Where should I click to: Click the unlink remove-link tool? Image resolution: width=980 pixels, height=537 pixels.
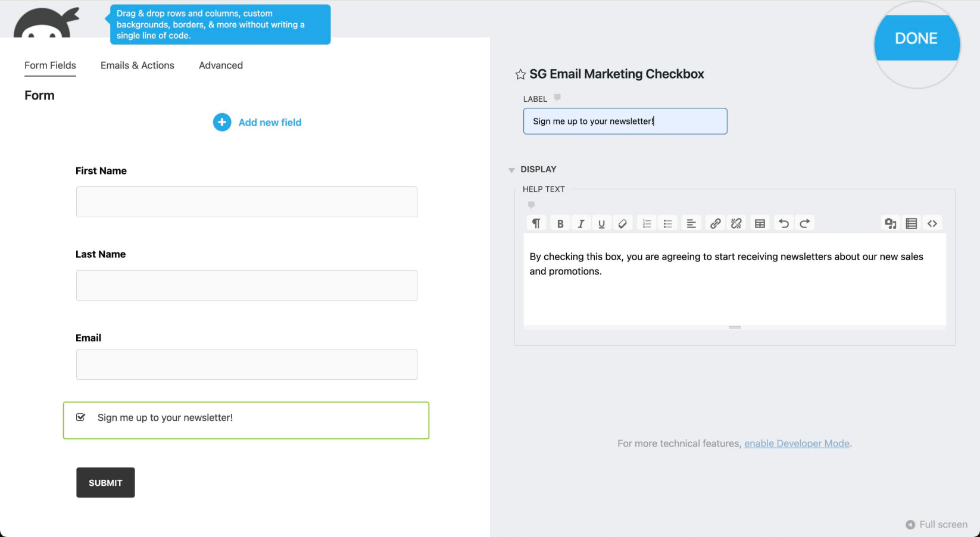coord(736,223)
